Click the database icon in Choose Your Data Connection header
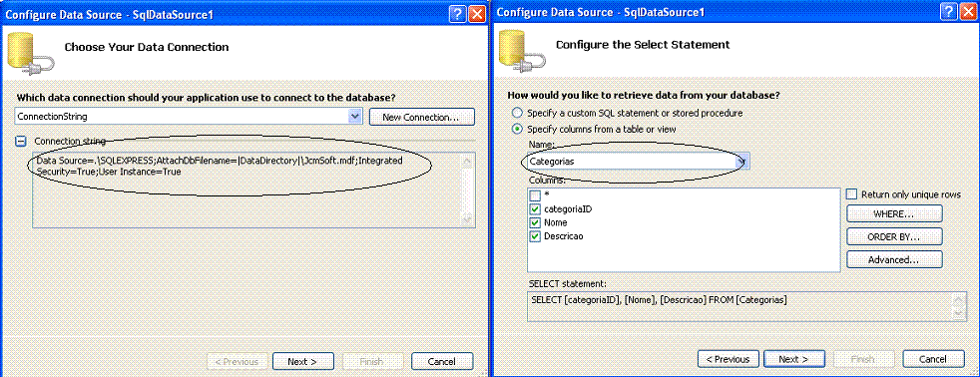This screenshot has width=980, height=377. [30, 54]
